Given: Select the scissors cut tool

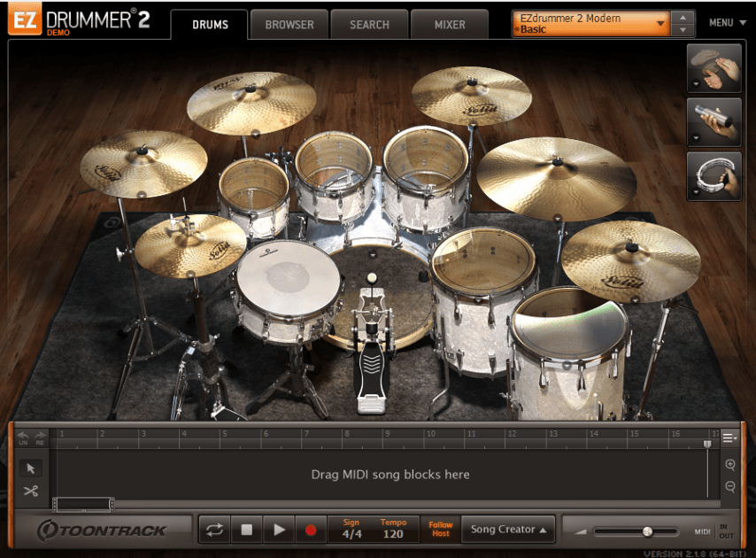Looking at the screenshot, I should tap(31, 491).
